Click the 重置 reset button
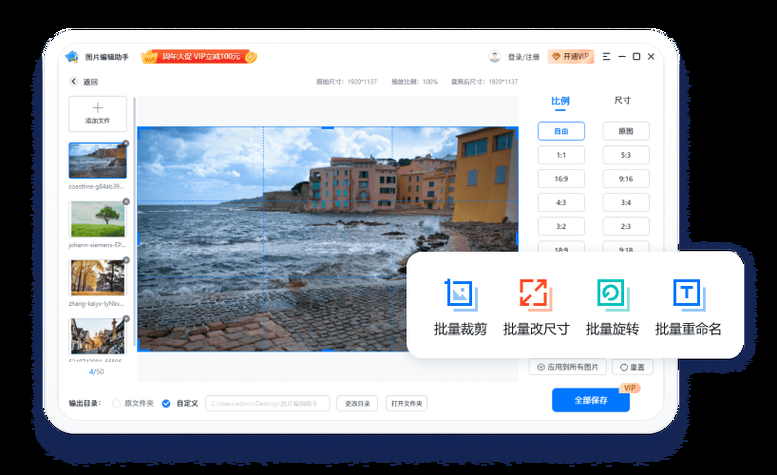777x475 pixels. [x=632, y=367]
